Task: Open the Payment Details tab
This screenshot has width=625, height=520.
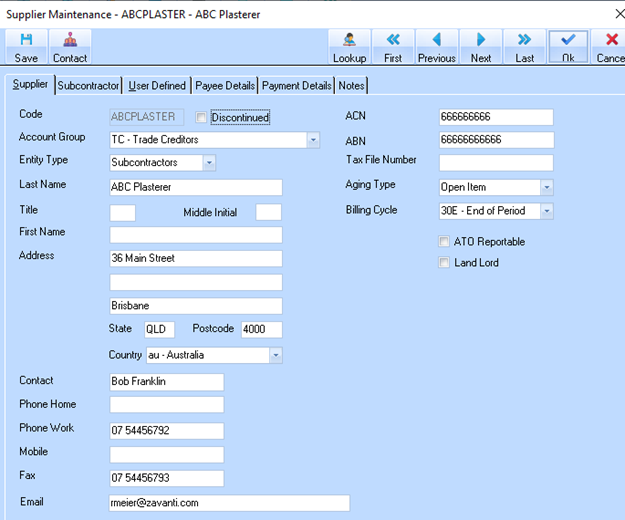Action: pos(297,86)
